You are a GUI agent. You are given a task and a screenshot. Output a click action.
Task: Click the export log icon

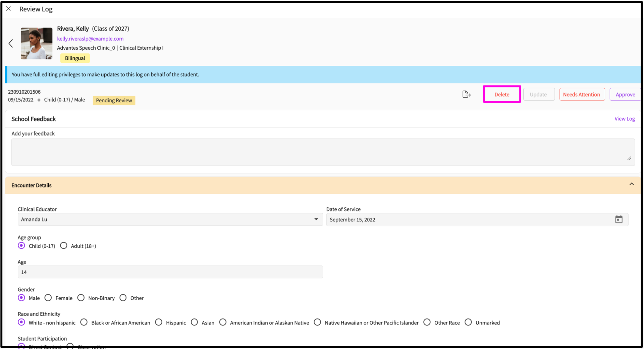click(x=466, y=94)
